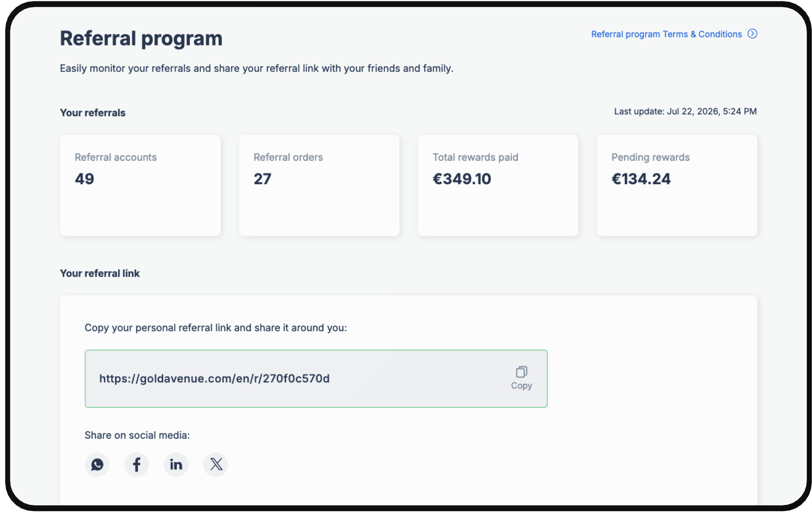The image size is (812, 513).
Task: Click the copy clipboard icon
Action: pyautogui.click(x=522, y=372)
